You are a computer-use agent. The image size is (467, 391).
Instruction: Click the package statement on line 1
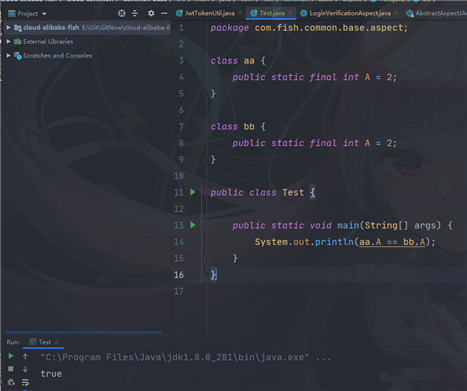(309, 28)
